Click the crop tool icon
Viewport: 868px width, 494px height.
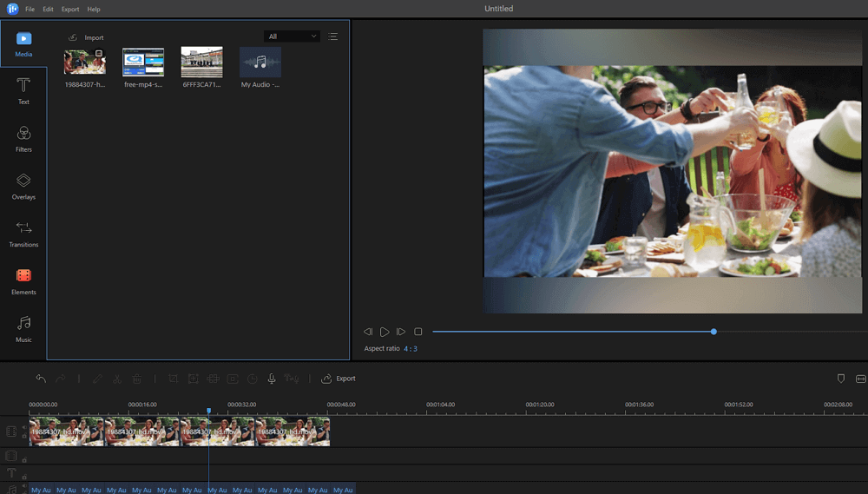[x=174, y=379]
